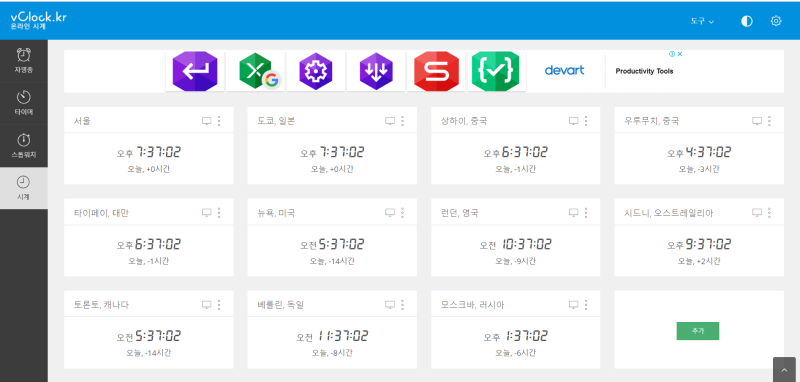Screen dimensions: 800x382
Task: Click the ad info (i) icon
Action: click(672, 54)
